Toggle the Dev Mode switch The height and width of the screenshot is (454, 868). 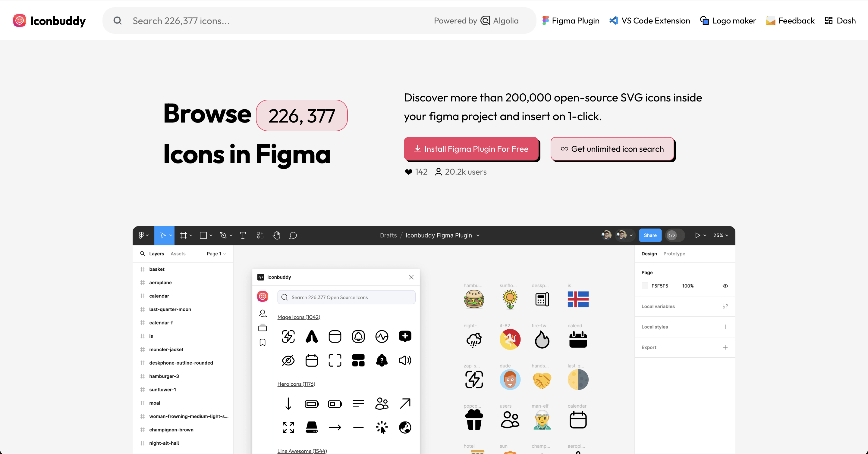coord(675,235)
